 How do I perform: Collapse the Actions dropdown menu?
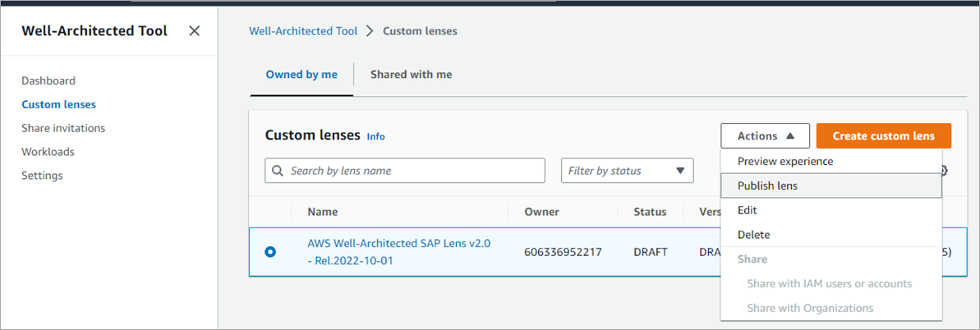coord(765,136)
